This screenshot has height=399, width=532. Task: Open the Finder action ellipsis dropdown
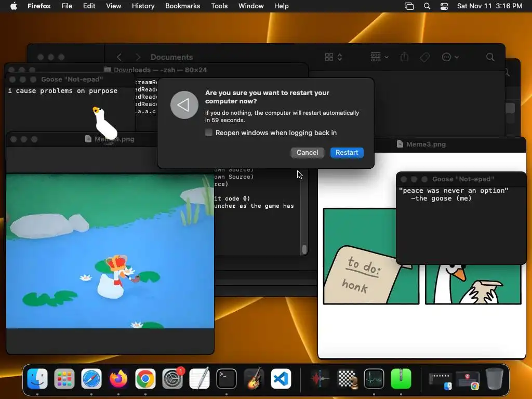[450, 57]
